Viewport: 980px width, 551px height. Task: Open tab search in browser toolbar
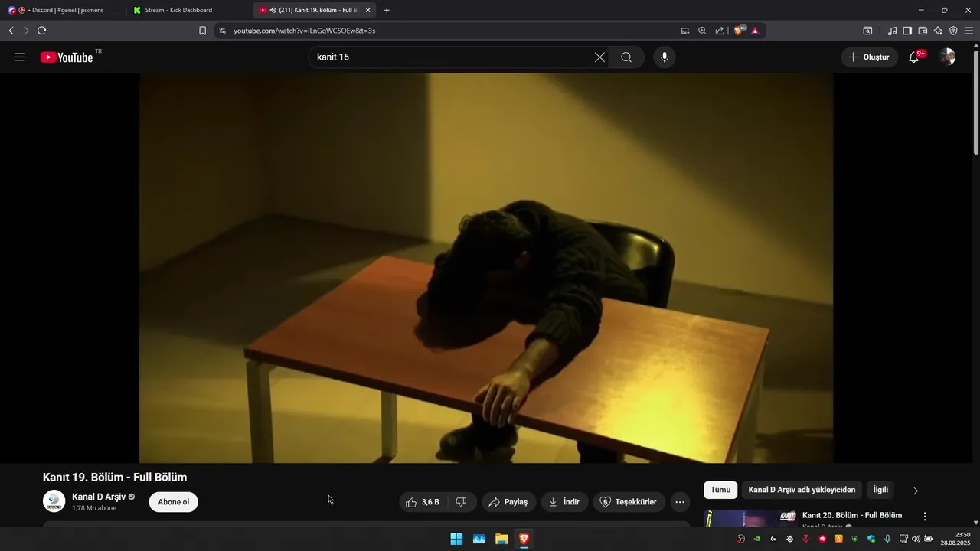(x=867, y=31)
